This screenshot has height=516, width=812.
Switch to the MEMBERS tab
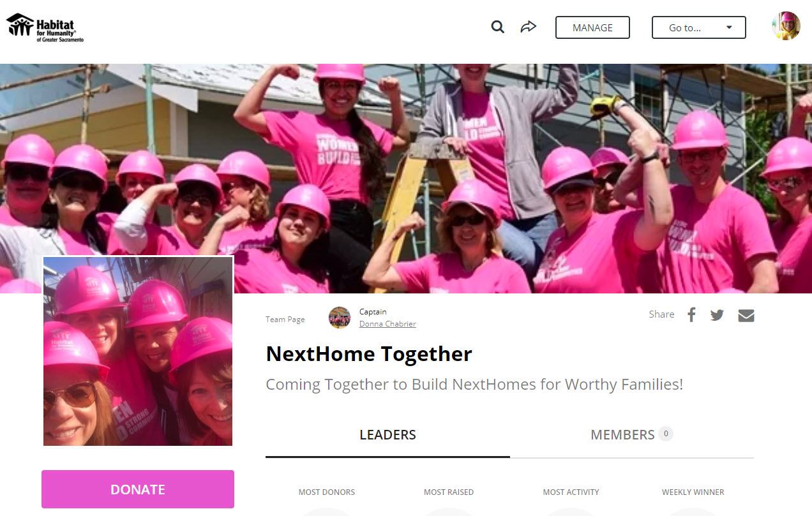632,435
